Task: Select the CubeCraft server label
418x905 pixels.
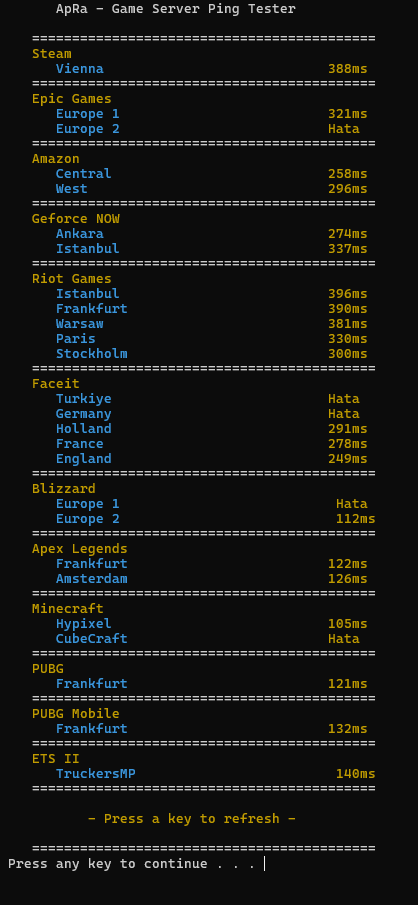Action: [92, 639]
